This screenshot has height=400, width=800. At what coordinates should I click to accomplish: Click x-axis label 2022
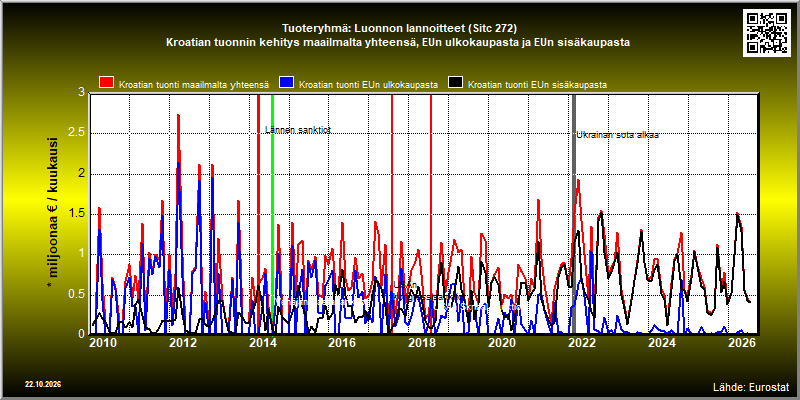[x=582, y=342]
